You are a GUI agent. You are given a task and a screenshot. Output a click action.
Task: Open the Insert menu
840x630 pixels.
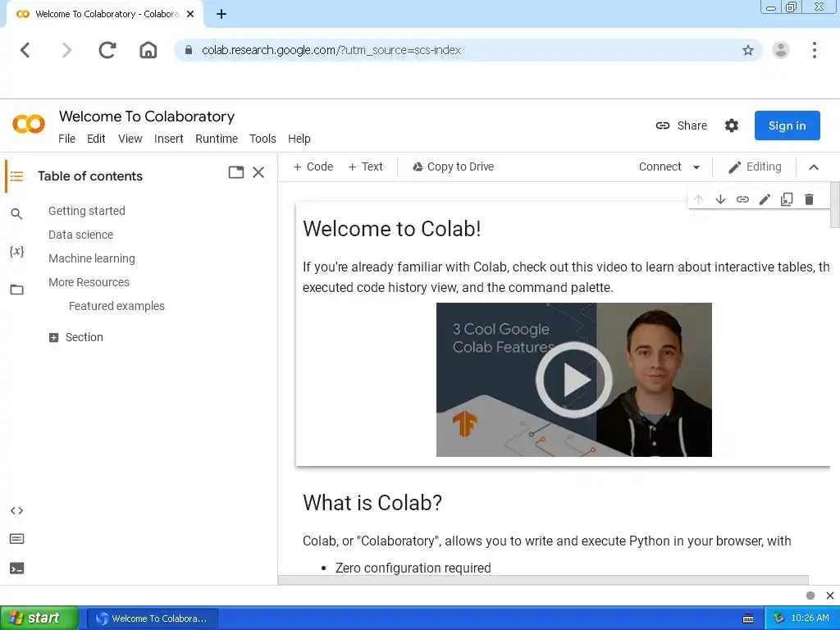pos(169,139)
